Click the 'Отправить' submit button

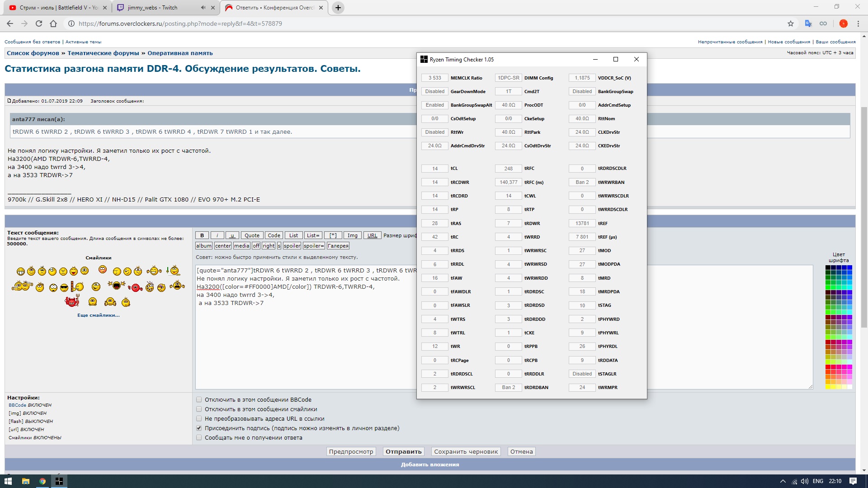pos(403,451)
